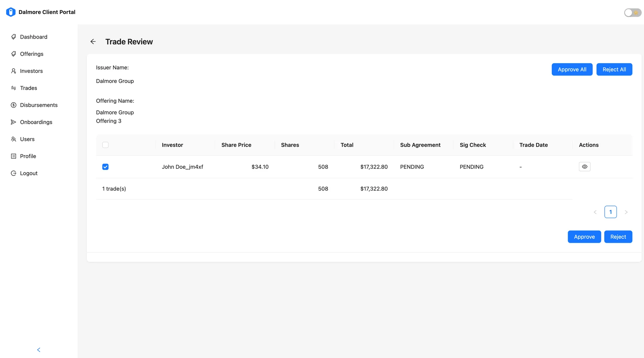
Task: Open the Offerings menu item
Action: [39, 54]
